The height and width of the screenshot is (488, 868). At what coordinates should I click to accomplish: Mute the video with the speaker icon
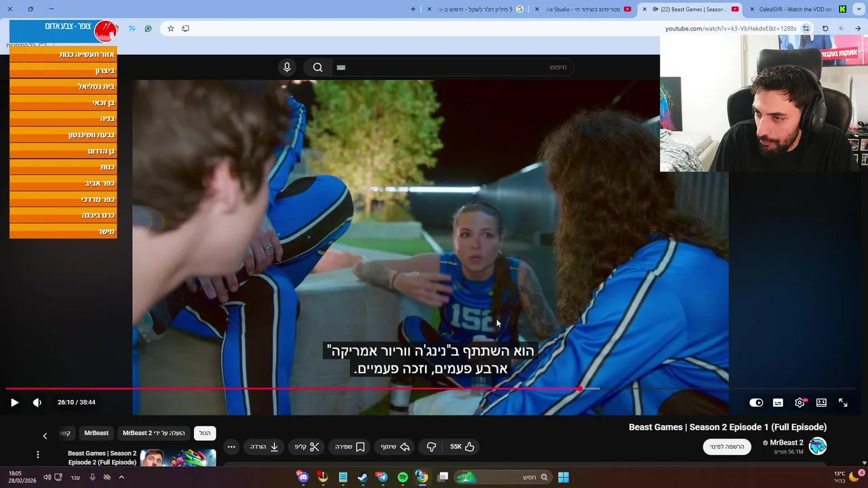pyautogui.click(x=37, y=403)
